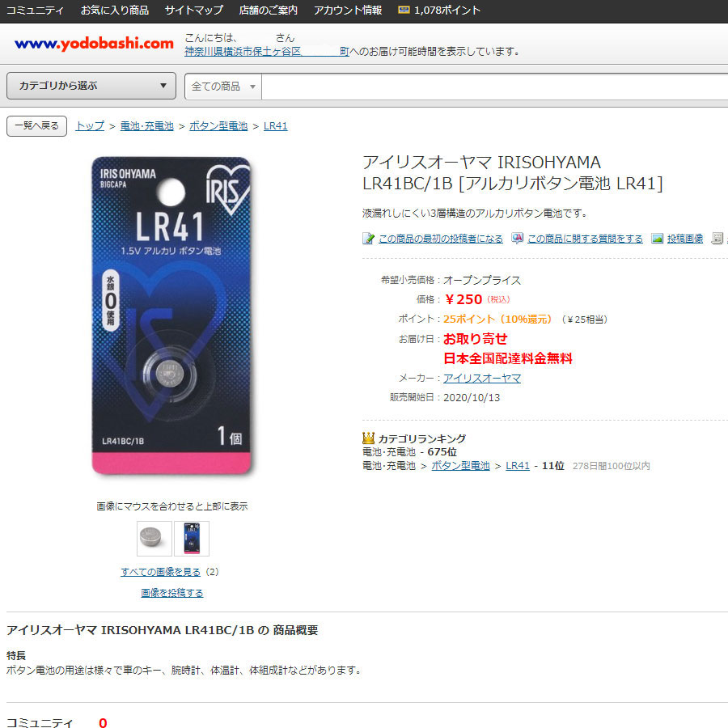Image resolution: width=728 pixels, height=728 pixels.
Task: Click the large LR41 product image
Action: click(171, 315)
